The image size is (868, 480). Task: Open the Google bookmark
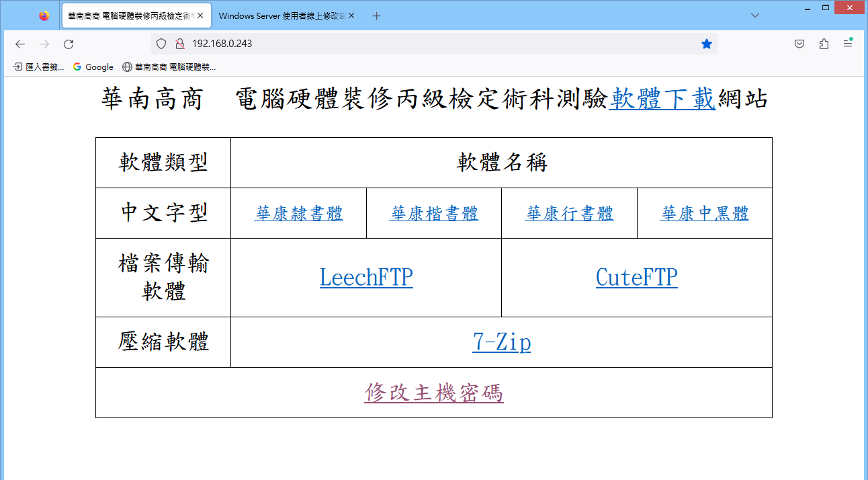pos(93,67)
